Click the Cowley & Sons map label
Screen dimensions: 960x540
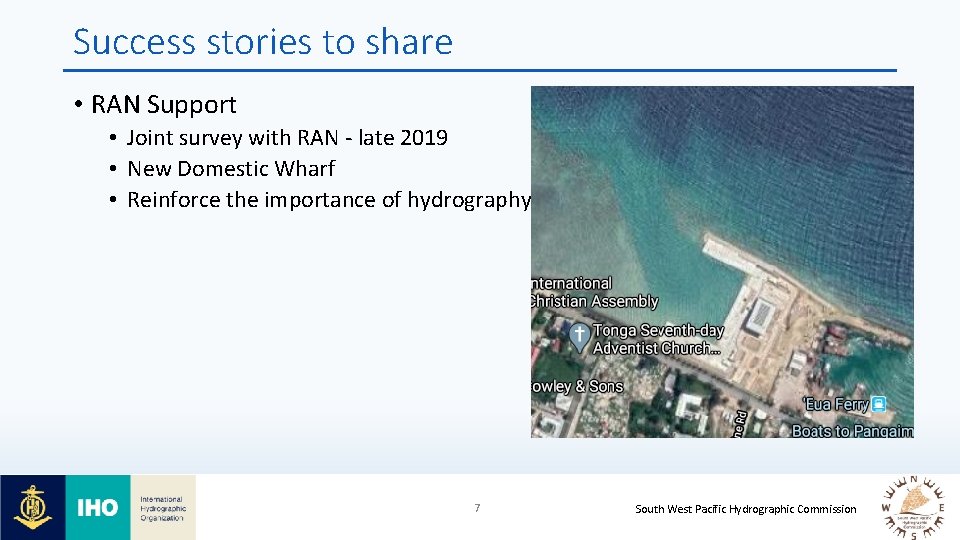(x=577, y=386)
